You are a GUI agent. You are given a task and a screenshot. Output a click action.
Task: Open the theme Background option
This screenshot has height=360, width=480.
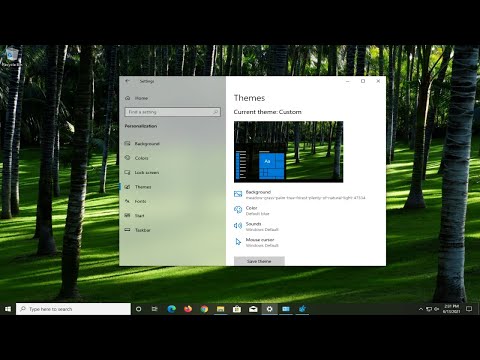(300, 195)
